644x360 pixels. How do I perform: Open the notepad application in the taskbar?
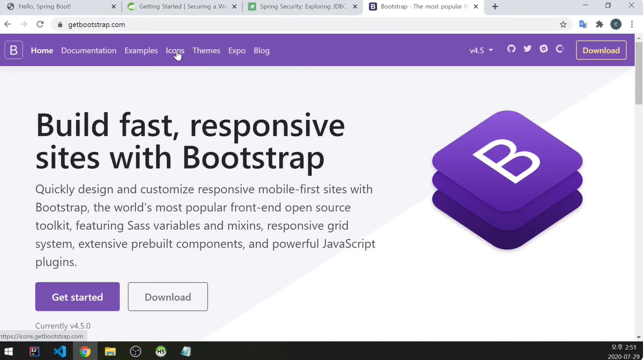[186, 351]
